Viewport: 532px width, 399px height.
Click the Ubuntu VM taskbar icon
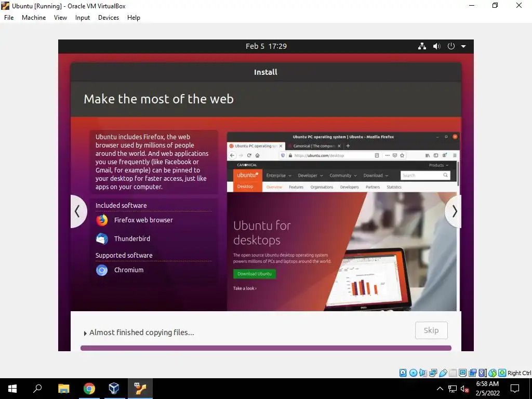pyautogui.click(x=140, y=389)
